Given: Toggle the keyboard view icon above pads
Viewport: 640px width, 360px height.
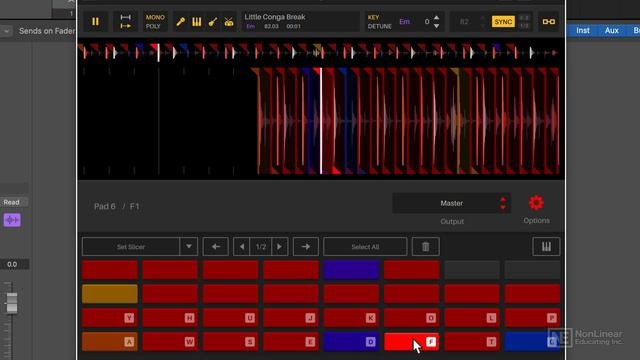Looking at the screenshot, I should coord(546,247).
